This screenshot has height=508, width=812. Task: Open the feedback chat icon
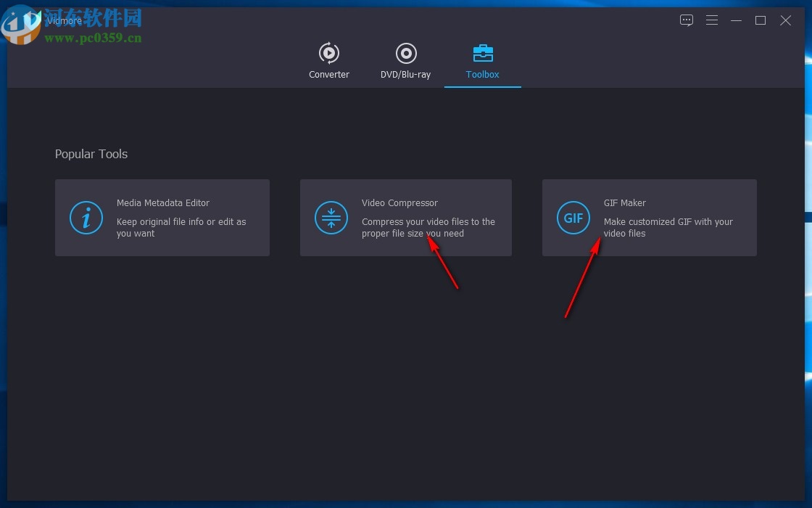click(686, 20)
